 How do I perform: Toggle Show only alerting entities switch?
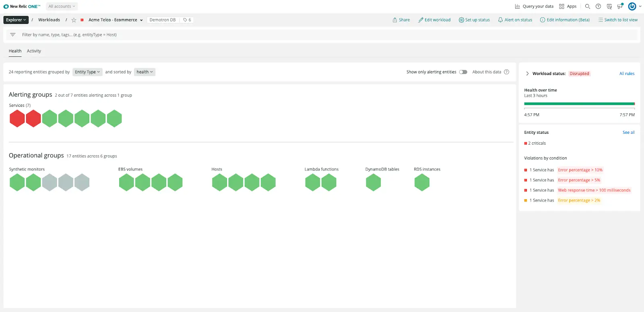(463, 72)
